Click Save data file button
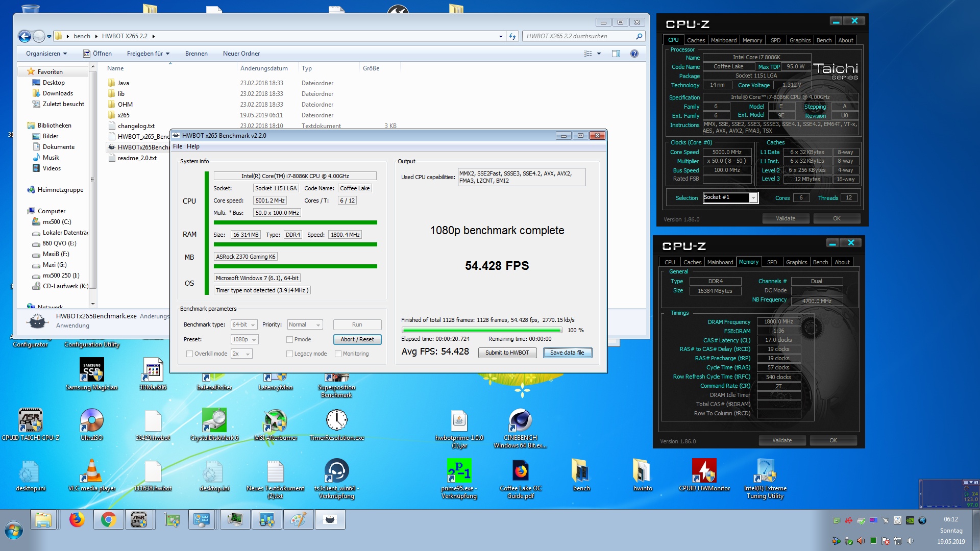Image resolution: width=980 pixels, height=551 pixels. pyautogui.click(x=567, y=353)
